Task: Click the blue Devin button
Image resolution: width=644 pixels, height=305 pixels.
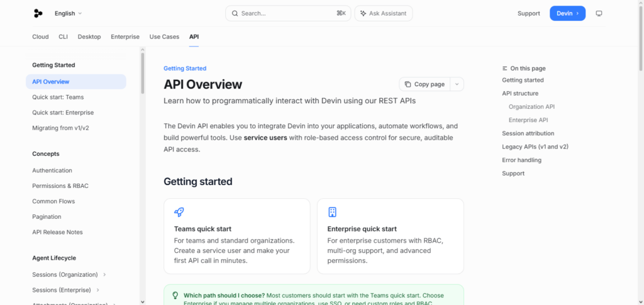Action: [568, 13]
